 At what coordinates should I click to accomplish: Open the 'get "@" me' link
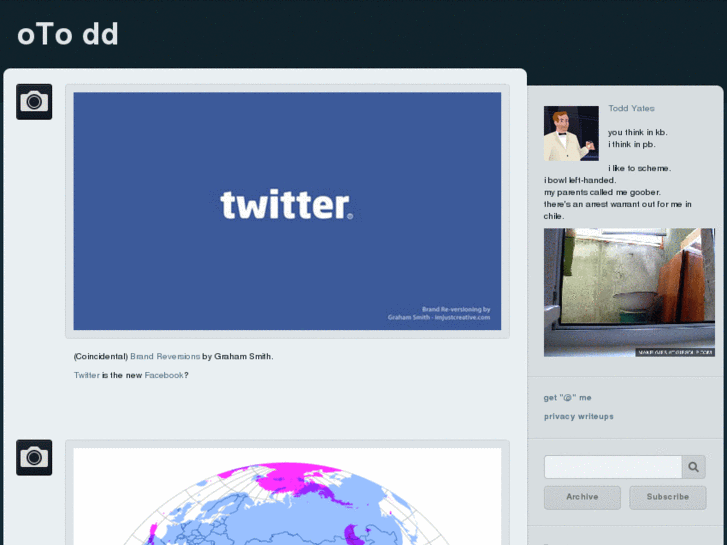(x=568, y=398)
